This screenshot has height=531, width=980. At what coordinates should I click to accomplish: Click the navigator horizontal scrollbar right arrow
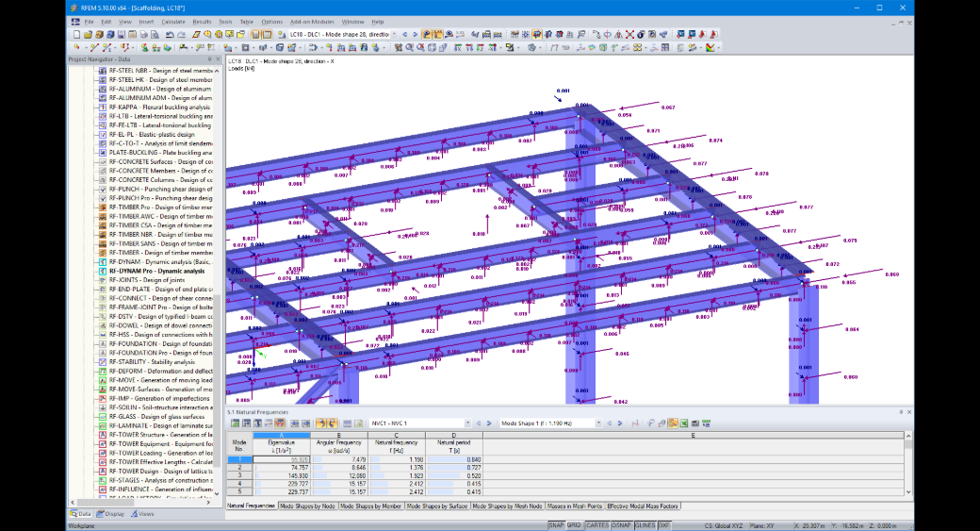209,502
